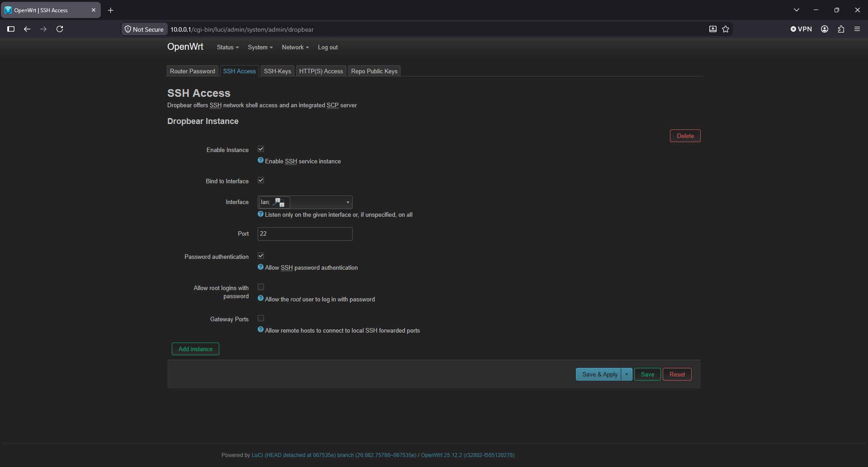Enable the Gateway Ports checkbox
The width and height of the screenshot is (868, 467).
(x=261, y=318)
